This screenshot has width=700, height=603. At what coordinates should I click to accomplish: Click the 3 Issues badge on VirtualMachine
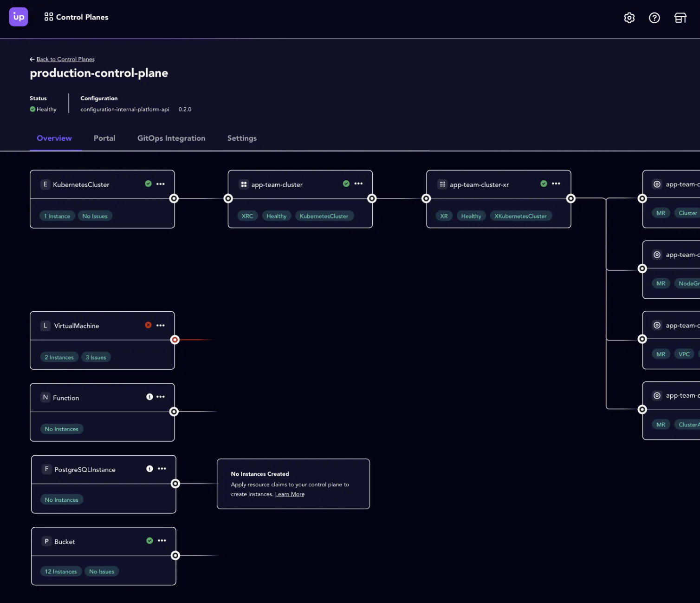(96, 357)
